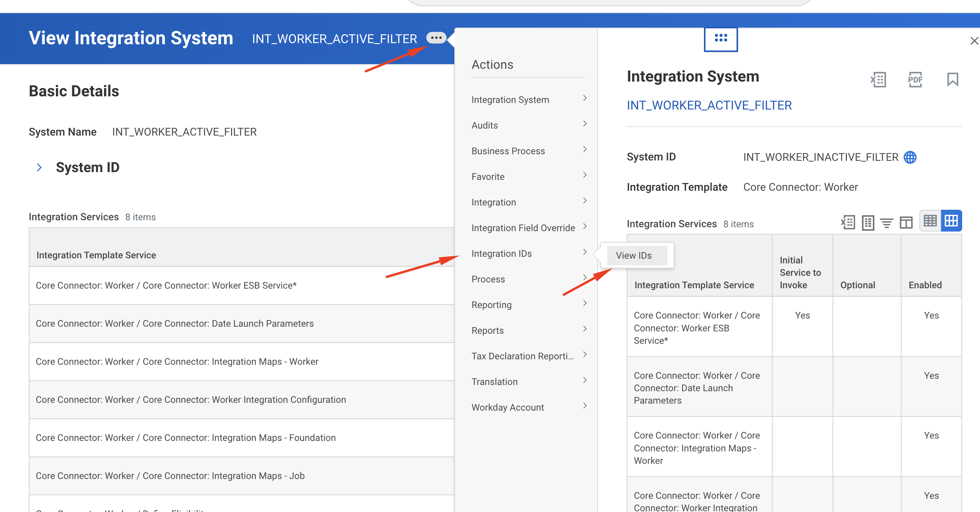Open the Integration Services table filter icon
The image size is (980, 512).
tap(887, 223)
